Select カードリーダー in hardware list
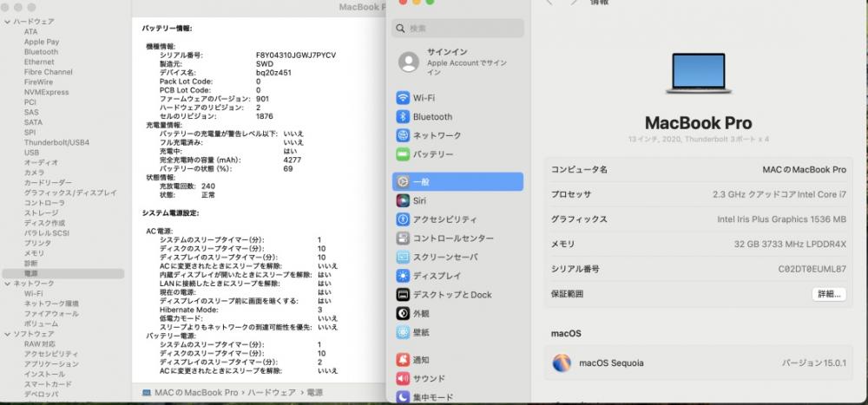Viewport: 868px width, 405px height. [48, 183]
